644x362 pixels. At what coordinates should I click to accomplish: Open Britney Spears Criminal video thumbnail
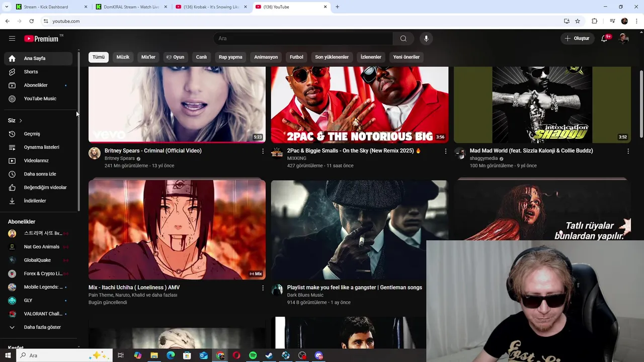pyautogui.click(x=177, y=105)
